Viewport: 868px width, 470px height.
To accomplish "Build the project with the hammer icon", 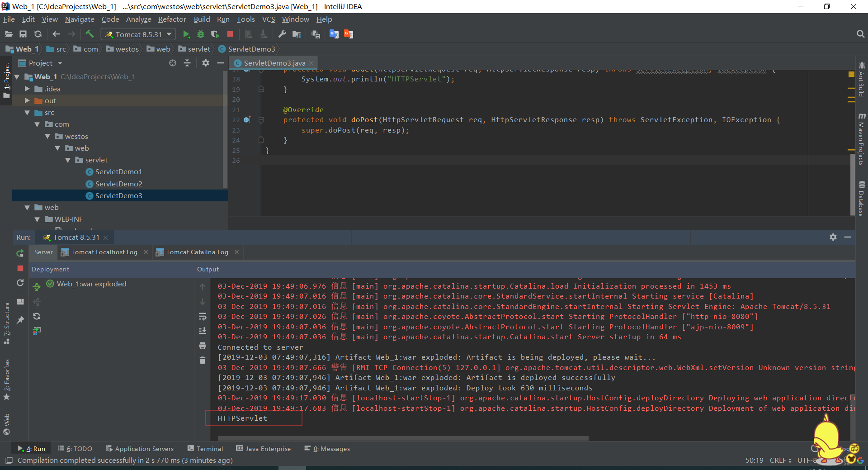I will [90, 34].
